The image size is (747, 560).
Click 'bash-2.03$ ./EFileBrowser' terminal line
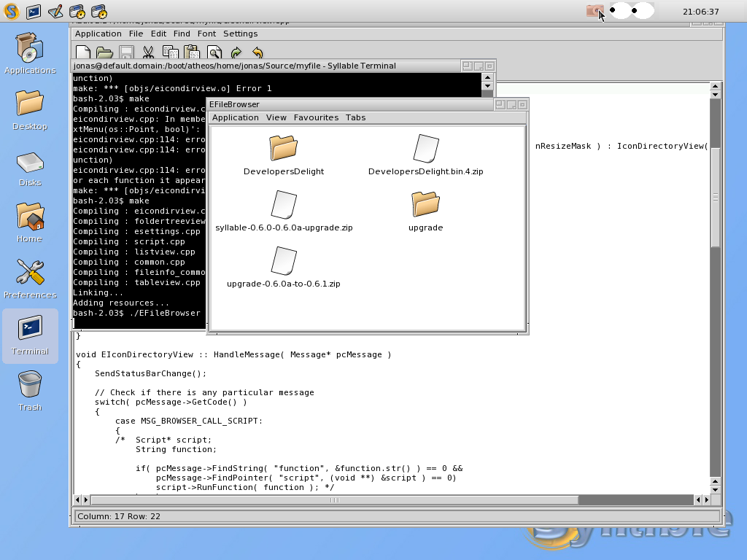136,313
